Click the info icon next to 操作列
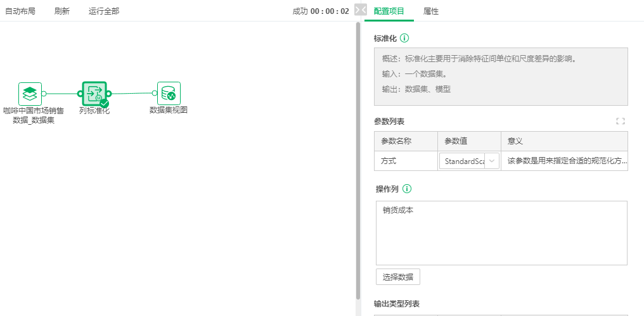This screenshot has width=644, height=316. [408, 189]
